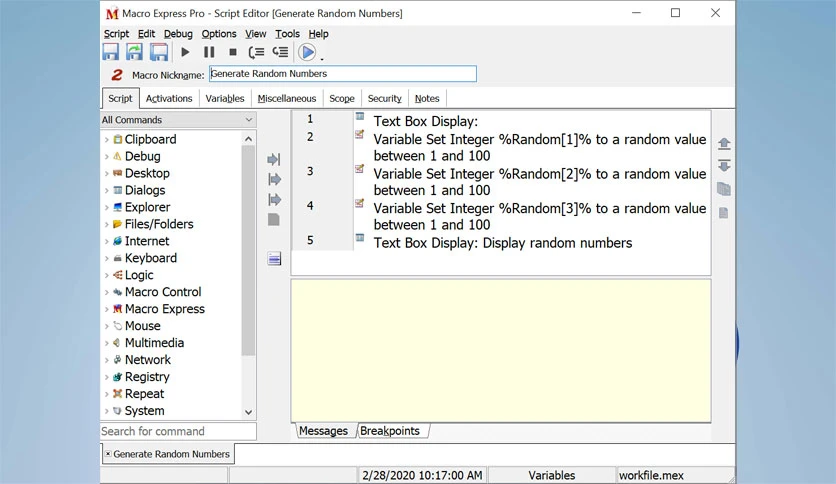This screenshot has height=484, width=836.
Task: Select the Mouse tree item
Action: pyautogui.click(x=142, y=326)
